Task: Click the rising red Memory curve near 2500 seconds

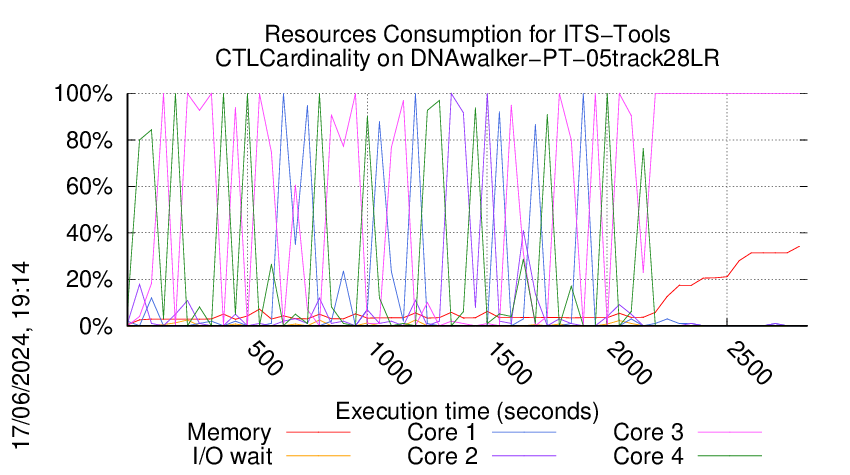Action: (727, 277)
